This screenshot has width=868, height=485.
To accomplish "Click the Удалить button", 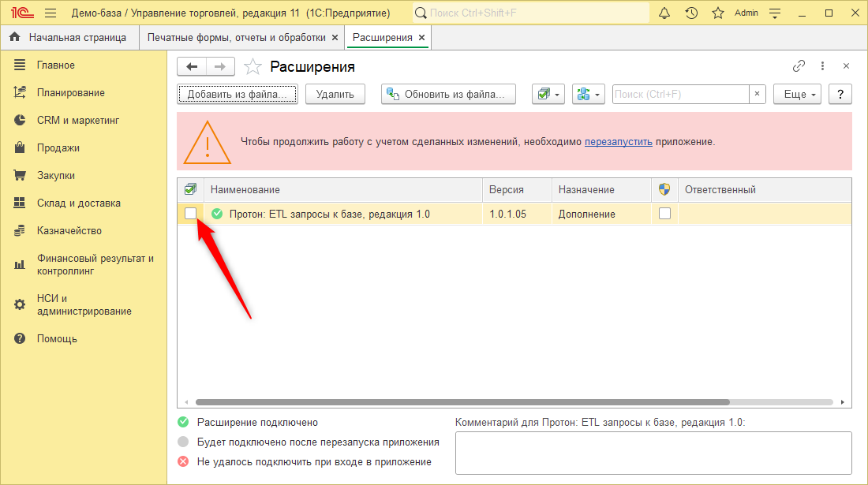I will (x=335, y=94).
